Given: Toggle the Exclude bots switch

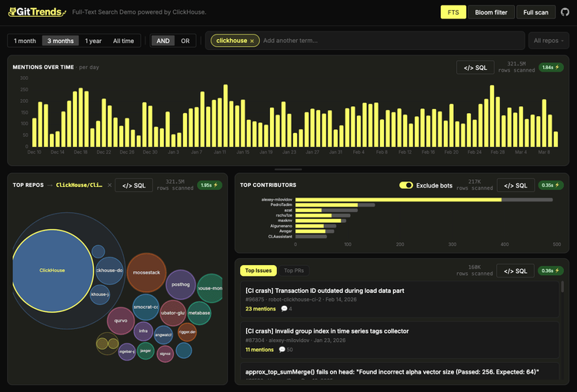Looking at the screenshot, I should click(406, 185).
